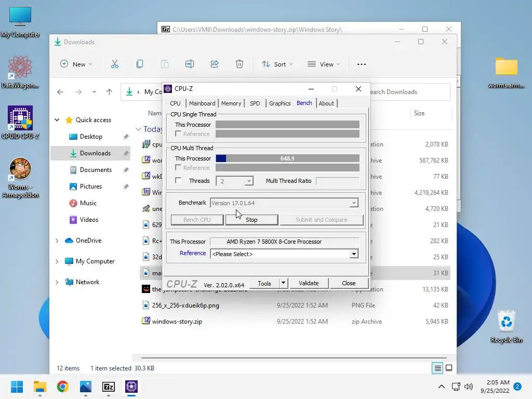Open DataWagon desktop shortcut
The image size is (532, 399).
pos(20,72)
